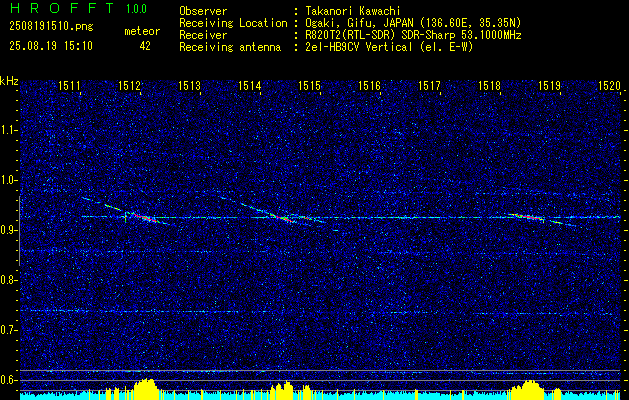Click the yellow signal peak below 1512
Image resolution: width=629 pixels, height=400 pixels.
pos(145,388)
